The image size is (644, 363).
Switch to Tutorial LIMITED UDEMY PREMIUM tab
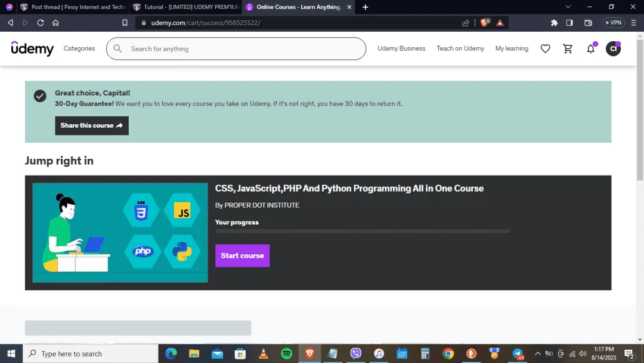tap(186, 7)
